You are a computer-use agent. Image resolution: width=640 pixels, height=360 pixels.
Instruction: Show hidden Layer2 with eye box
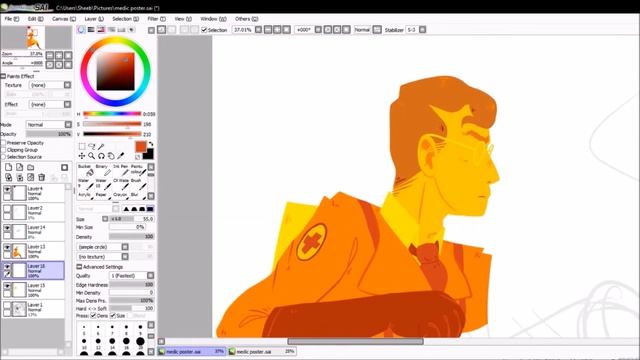(x=7, y=209)
